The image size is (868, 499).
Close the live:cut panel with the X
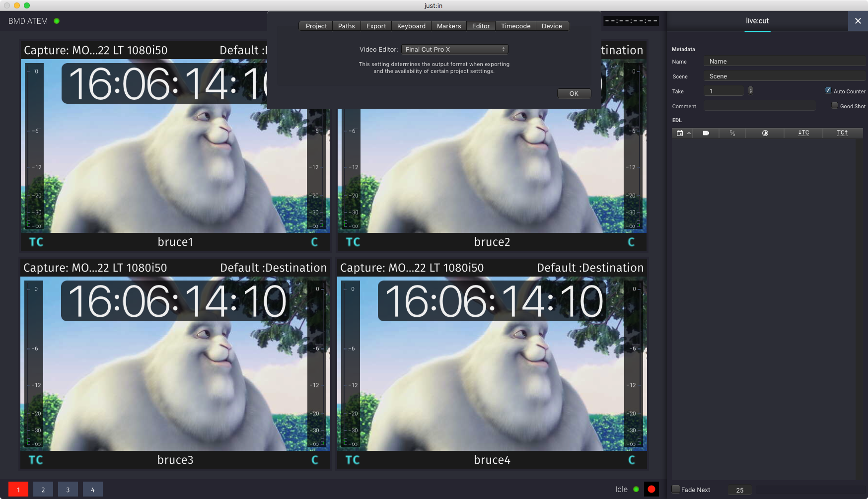point(858,21)
